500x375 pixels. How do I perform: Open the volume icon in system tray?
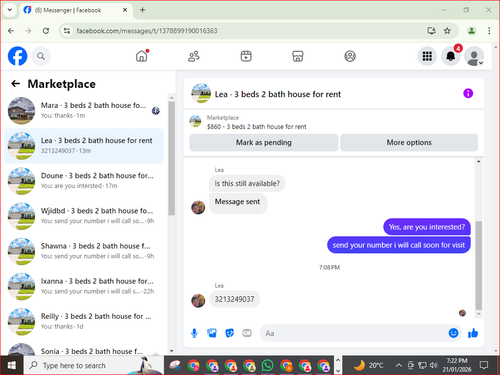[433, 365]
